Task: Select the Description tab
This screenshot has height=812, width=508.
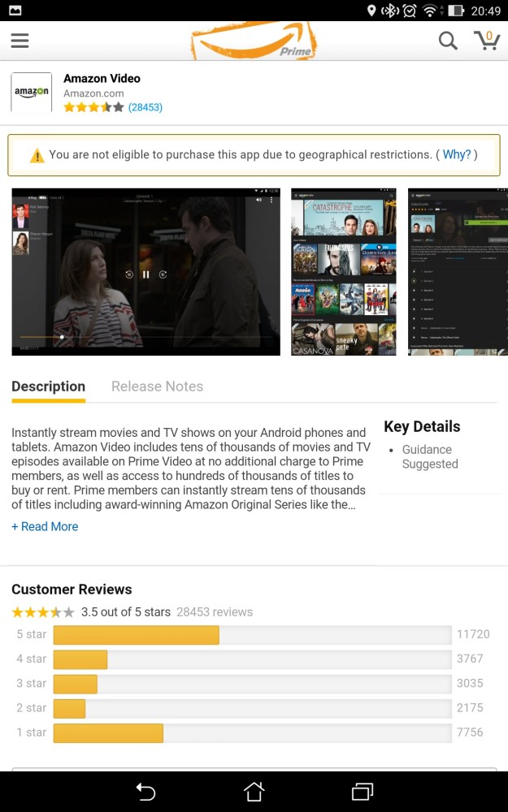Action: click(48, 387)
